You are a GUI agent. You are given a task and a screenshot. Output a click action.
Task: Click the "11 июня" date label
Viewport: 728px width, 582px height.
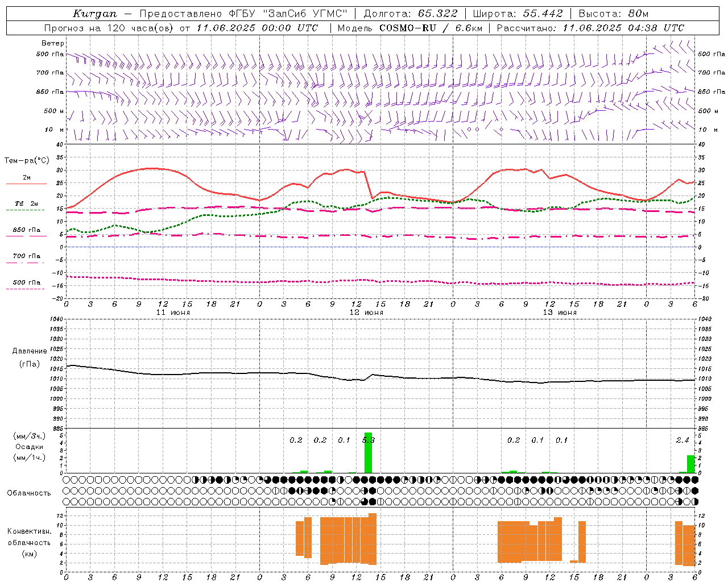173,313
